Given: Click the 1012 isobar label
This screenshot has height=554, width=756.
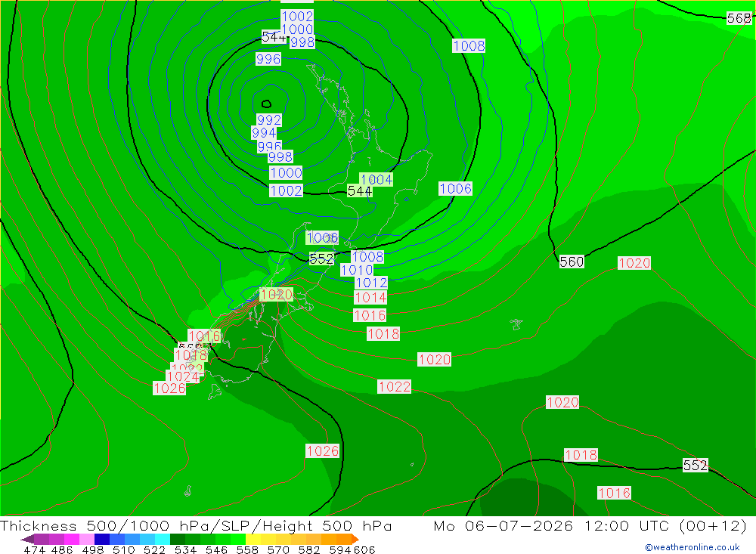Looking at the screenshot, I should point(371,283).
